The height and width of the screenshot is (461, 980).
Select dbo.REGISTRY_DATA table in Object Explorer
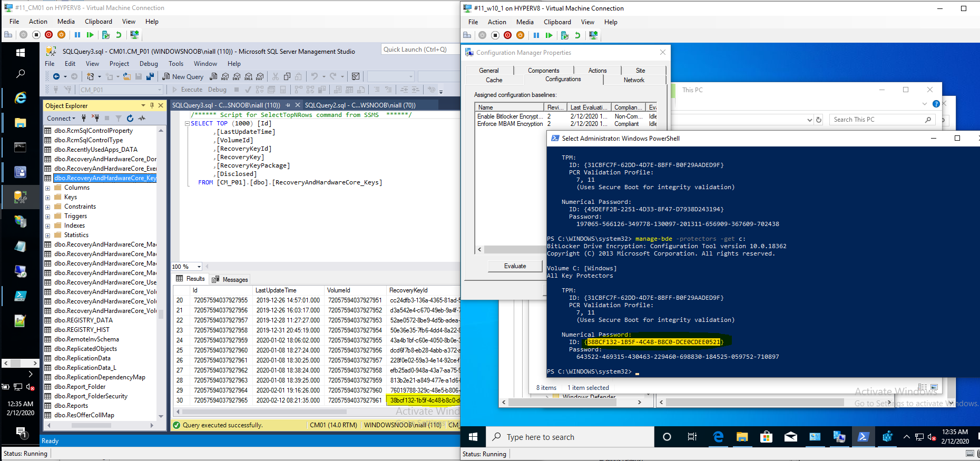tap(83, 320)
